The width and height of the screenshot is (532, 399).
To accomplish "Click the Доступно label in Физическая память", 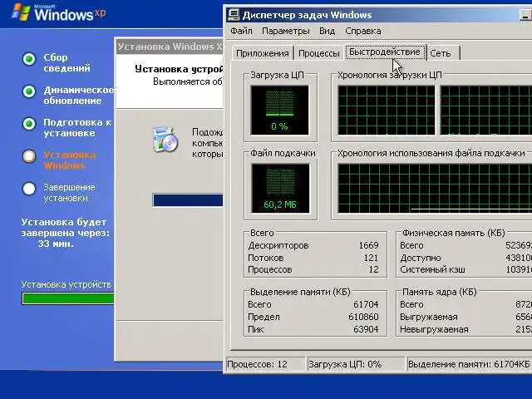I will point(421,258).
